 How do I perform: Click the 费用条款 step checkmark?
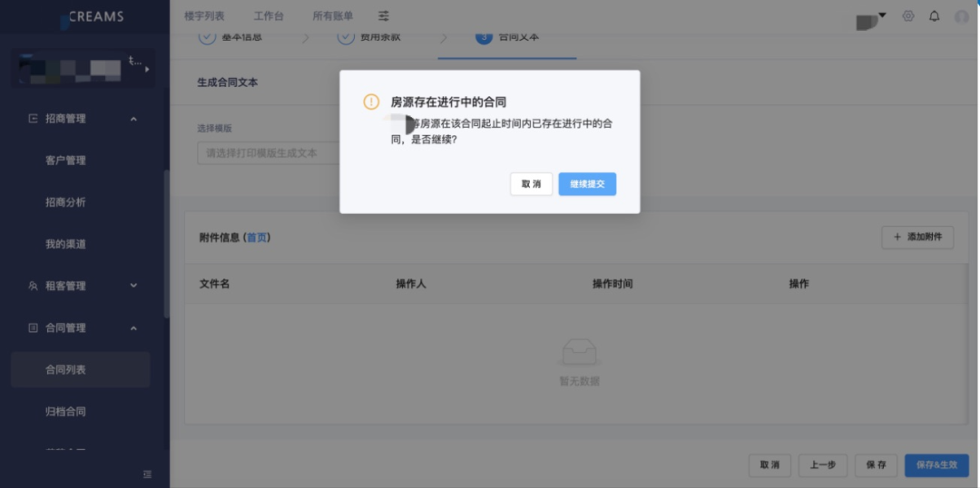click(x=346, y=37)
